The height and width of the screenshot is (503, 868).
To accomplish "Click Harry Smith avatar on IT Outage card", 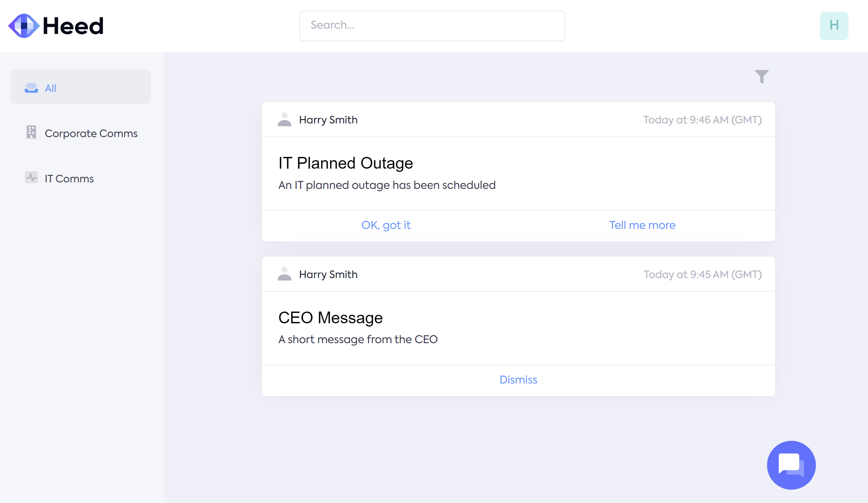I will [x=285, y=119].
